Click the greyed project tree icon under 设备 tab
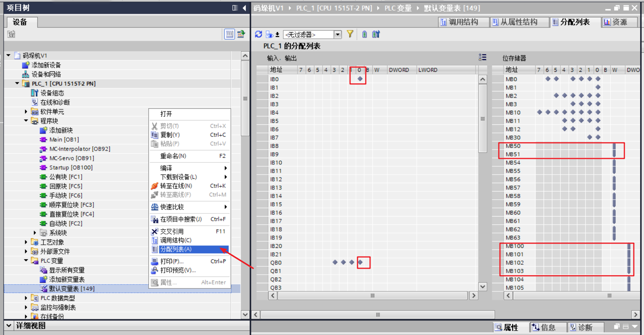 pyautogui.click(x=11, y=34)
